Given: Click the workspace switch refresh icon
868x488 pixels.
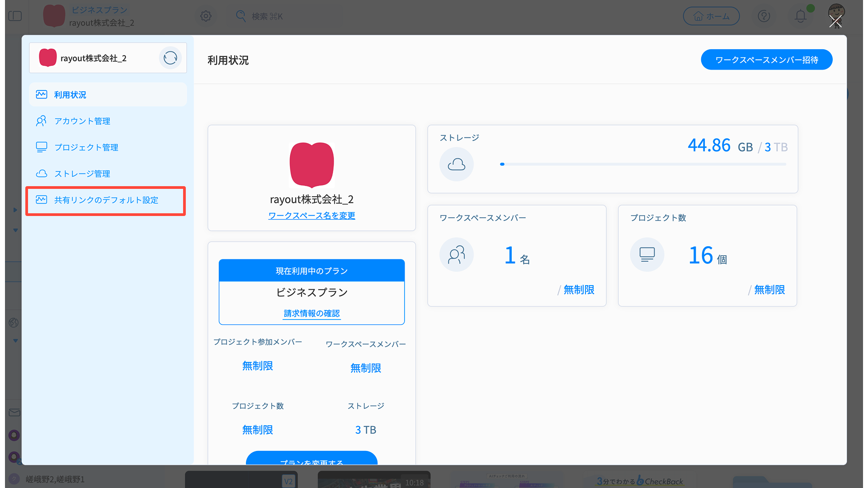Looking at the screenshot, I should click(170, 58).
